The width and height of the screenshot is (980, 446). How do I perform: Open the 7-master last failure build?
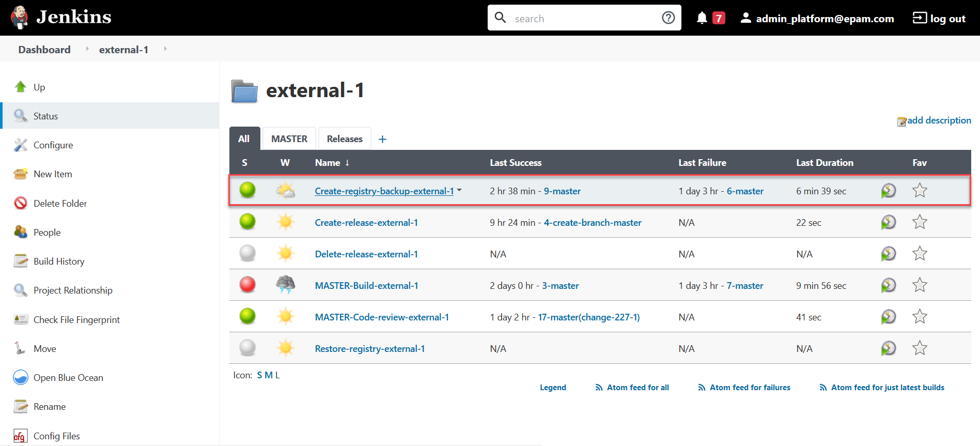[745, 286]
